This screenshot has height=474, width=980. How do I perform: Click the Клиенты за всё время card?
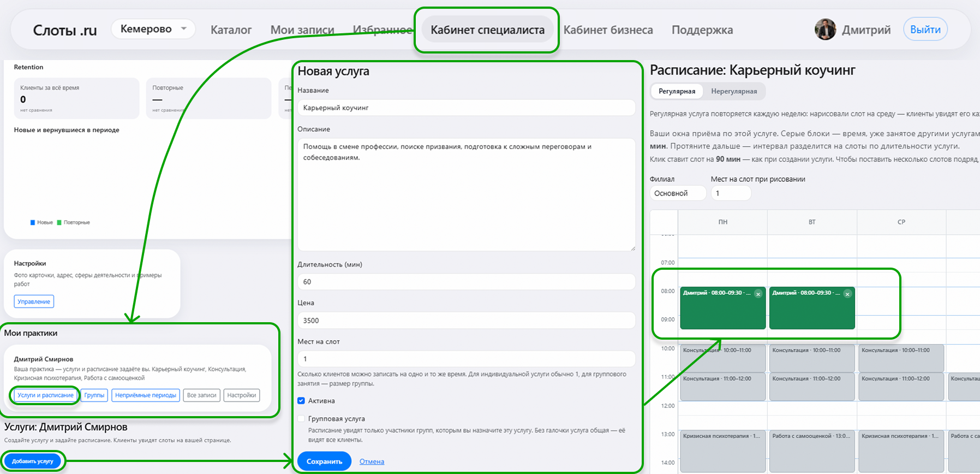77,98
